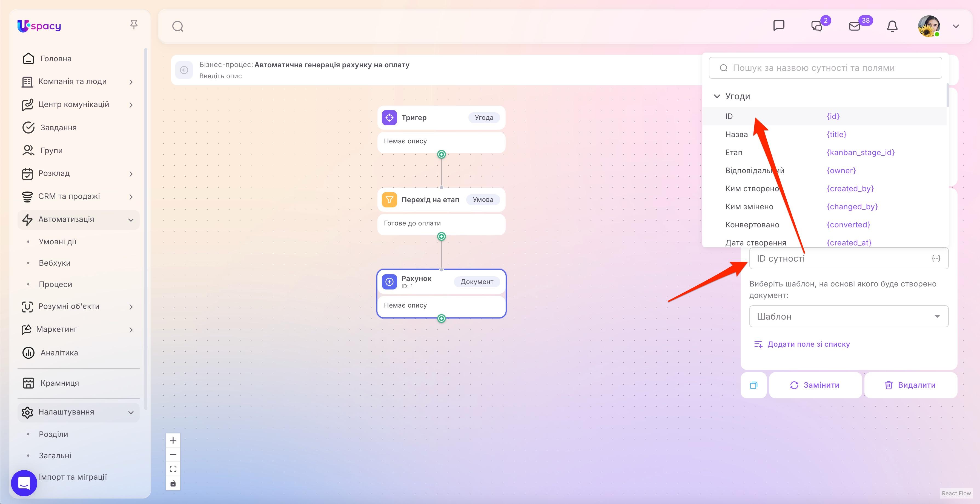
Task: Open the notifications bell
Action: [x=892, y=26]
